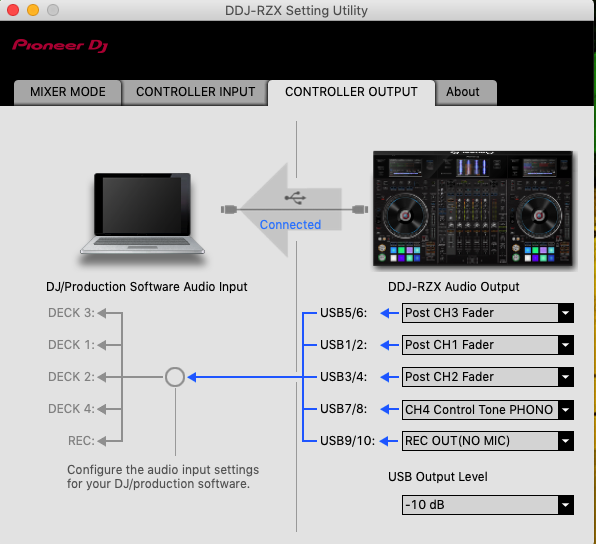Click the Pioneer DJ logo
This screenshot has width=596, height=544.
(x=60, y=46)
